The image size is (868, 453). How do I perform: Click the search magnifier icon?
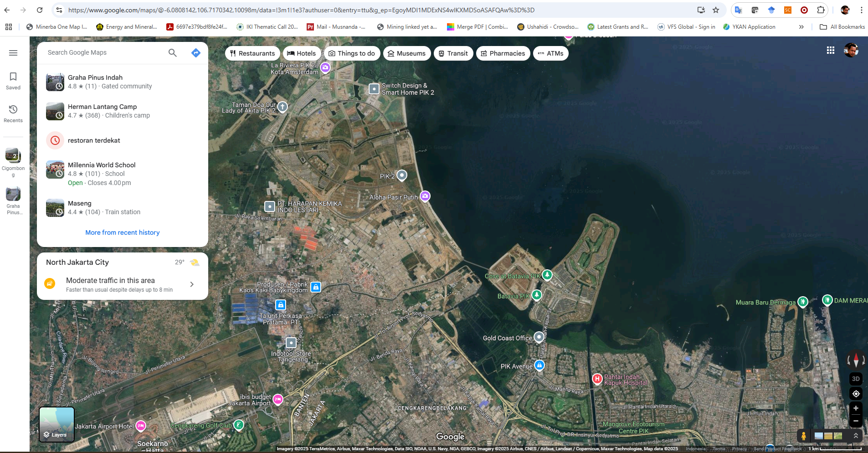pos(172,53)
